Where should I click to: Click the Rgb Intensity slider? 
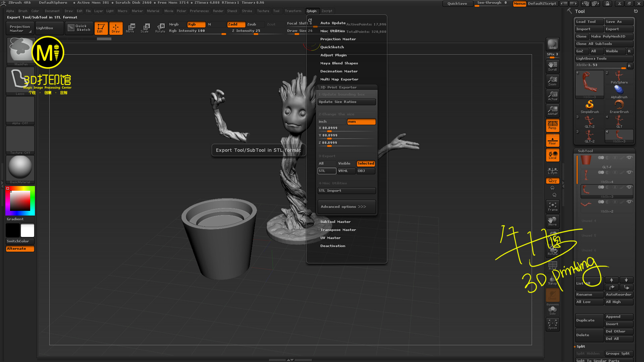click(x=197, y=31)
